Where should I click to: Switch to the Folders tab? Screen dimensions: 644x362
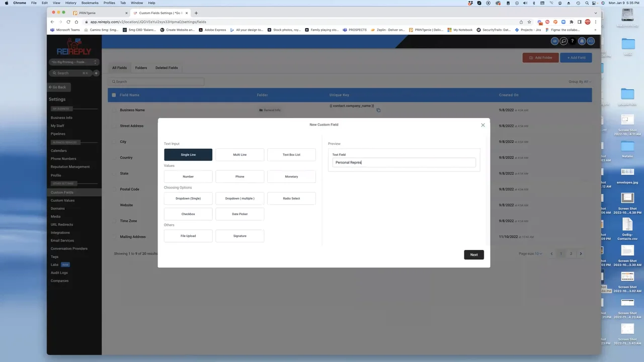pos(141,68)
